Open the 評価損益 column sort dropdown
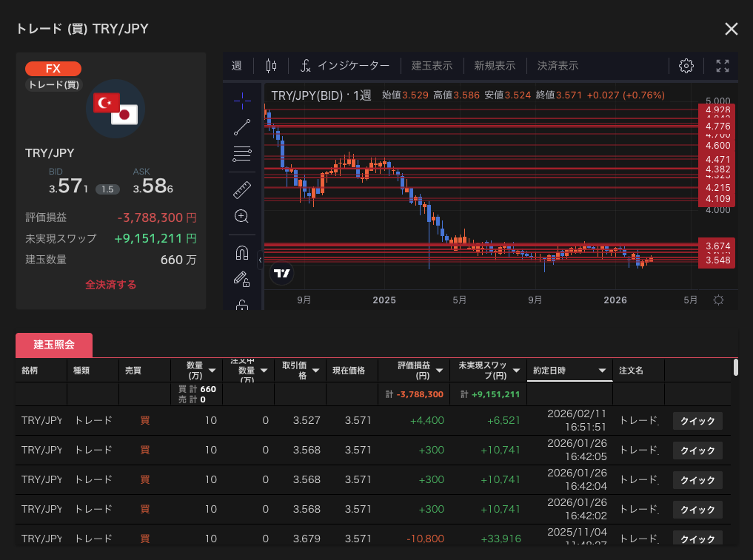This screenshot has width=753, height=560. click(439, 371)
